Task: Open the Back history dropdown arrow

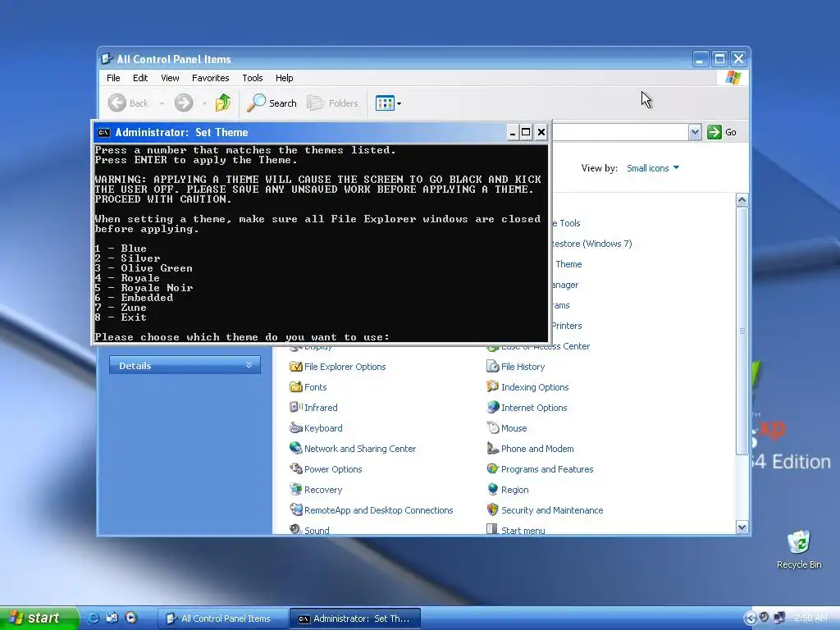Action: [x=162, y=103]
